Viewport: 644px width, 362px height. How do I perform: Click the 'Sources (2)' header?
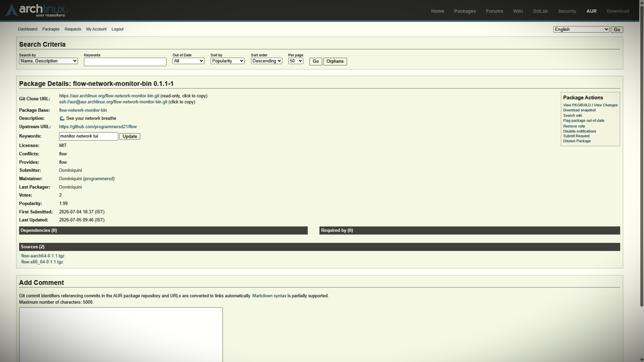tap(319, 247)
